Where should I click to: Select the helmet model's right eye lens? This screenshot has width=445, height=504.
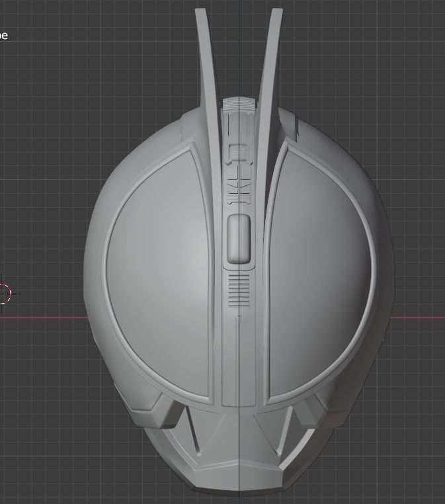coord(321,273)
